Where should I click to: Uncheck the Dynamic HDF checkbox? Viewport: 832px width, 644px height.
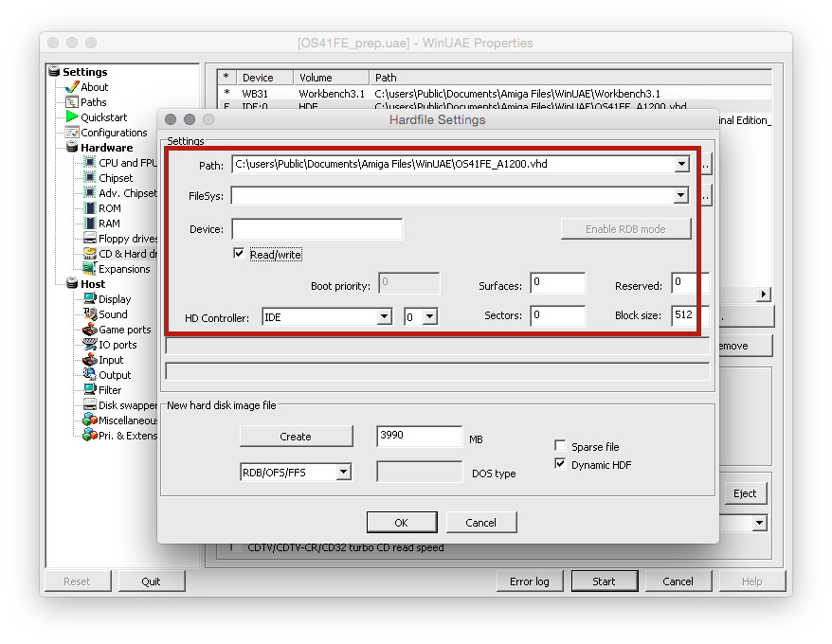[560, 464]
